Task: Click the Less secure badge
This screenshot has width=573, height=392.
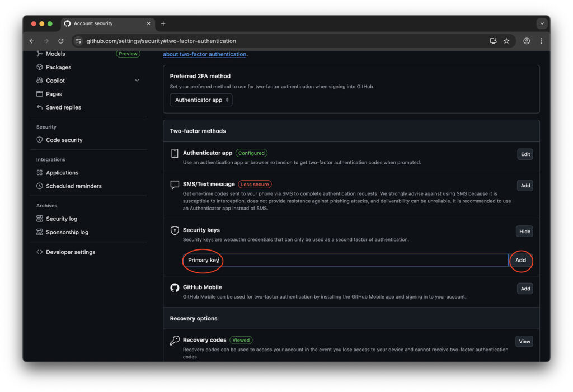Action: tap(255, 185)
